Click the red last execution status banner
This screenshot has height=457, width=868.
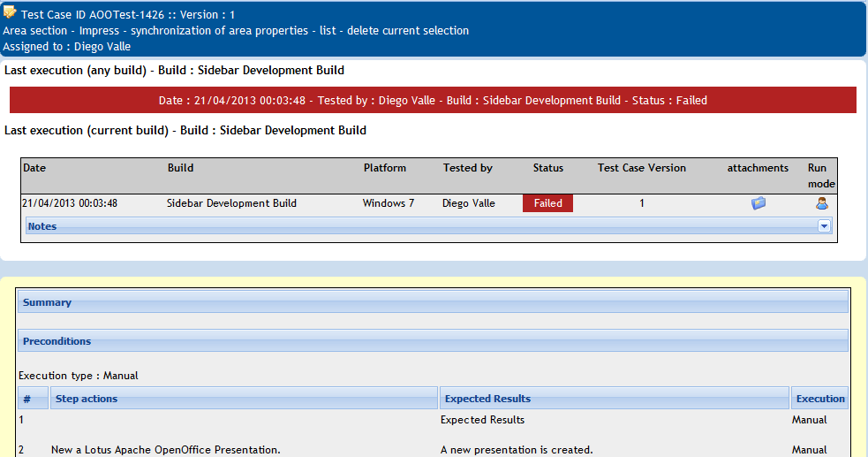tap(433, 100)
